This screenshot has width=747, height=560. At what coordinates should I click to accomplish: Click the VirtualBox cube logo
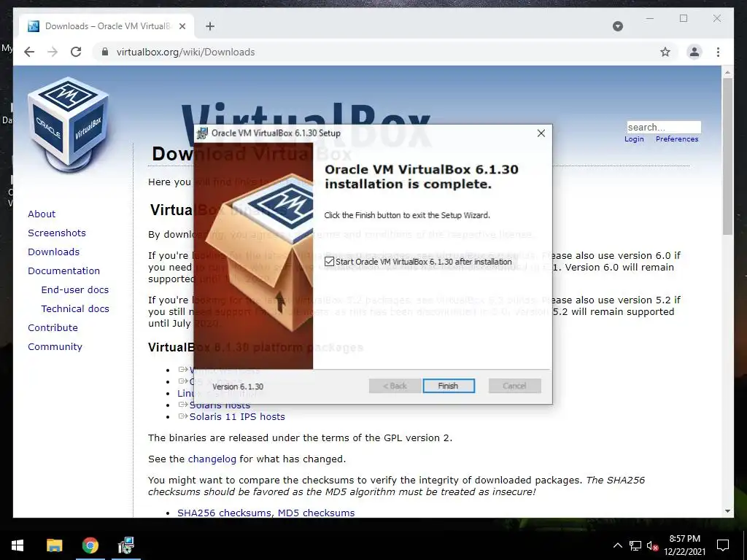[x=68, y=125]
